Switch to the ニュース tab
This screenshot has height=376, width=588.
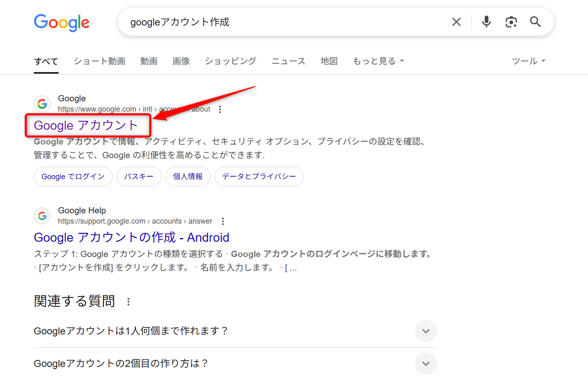tap(288, 61)
